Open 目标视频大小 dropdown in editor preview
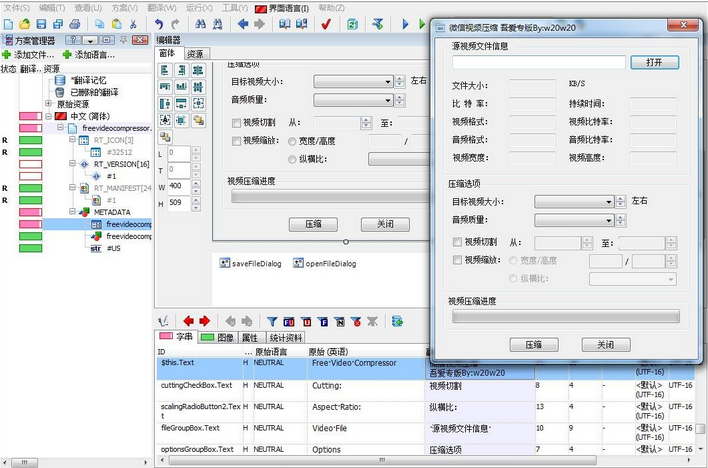 353,82
